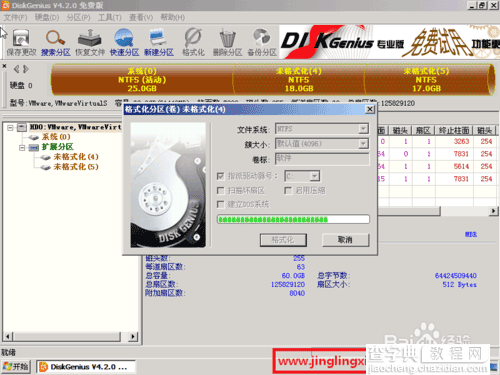This screenshot has height=375, width=500.
Task: Launch the Recover Files (恢复文件) tool
Action: (x=90, y=42)
